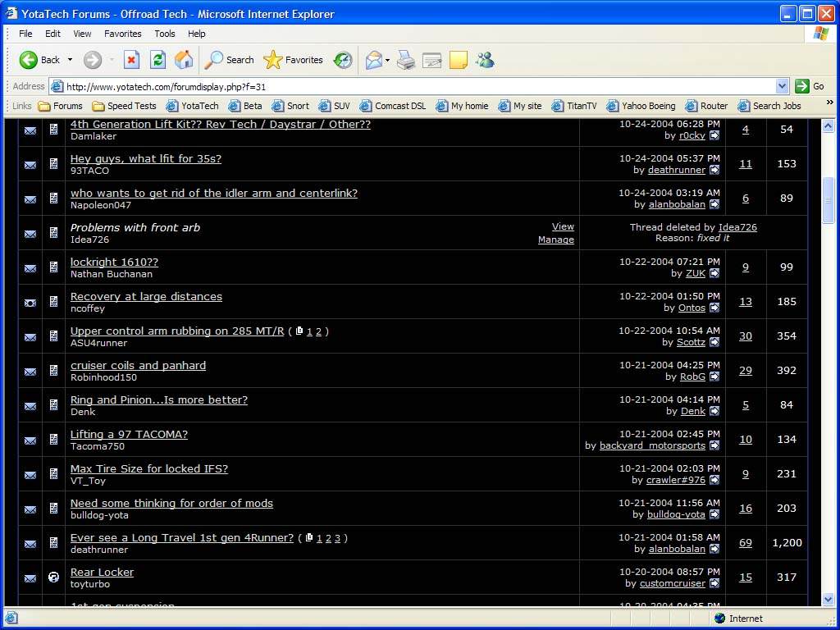Open 'Ring and Pinion...Is more better?' thread
This screenshot has height=630, width=840.
pyautogui.click(x=159, y=399)
